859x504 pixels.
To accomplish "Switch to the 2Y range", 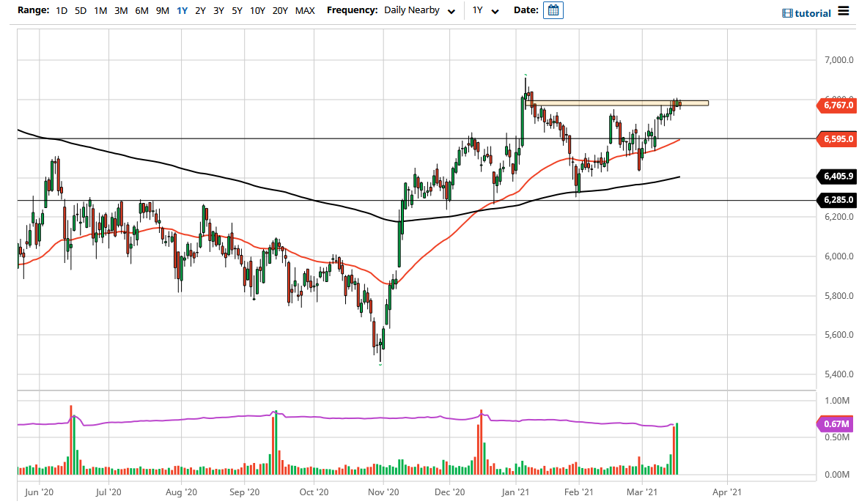I will pyautogui.click(x=199, y=11).
